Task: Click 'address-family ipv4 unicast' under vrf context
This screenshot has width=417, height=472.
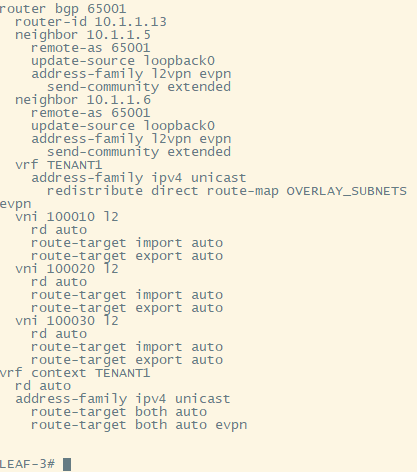Action: [x=123, y=399]
